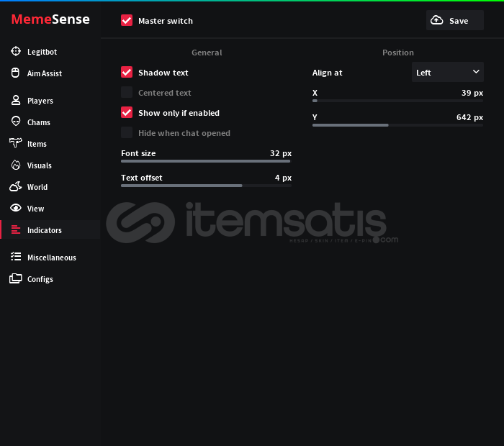504x446 pixels.
Task: Click the Master switch label text
Action: point(166,21)
